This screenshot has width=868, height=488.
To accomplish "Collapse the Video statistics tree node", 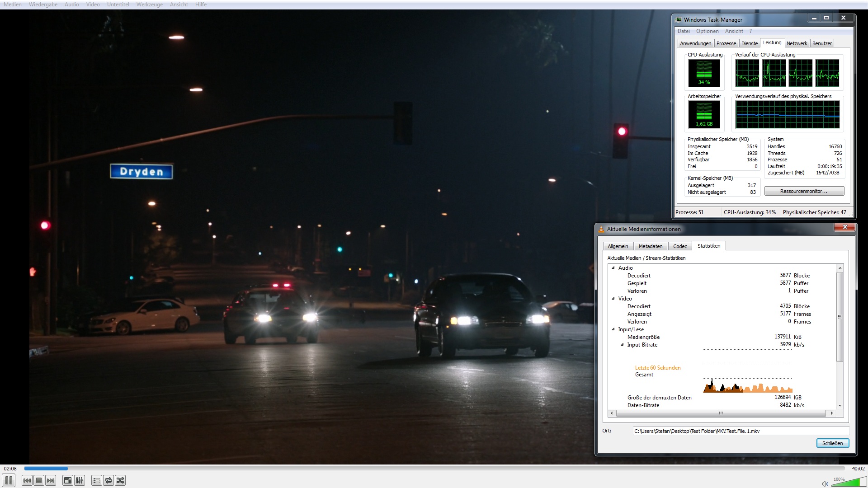I will [613, 299].
